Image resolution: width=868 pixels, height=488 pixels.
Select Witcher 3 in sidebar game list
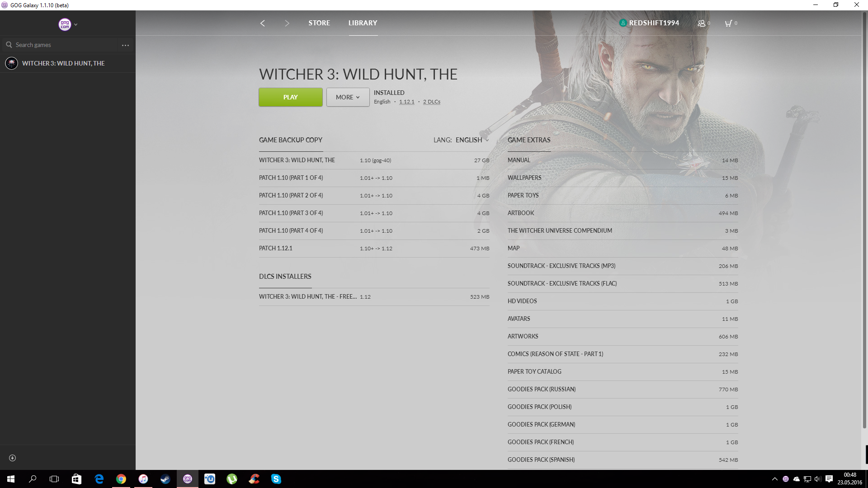tap(68, 63)
